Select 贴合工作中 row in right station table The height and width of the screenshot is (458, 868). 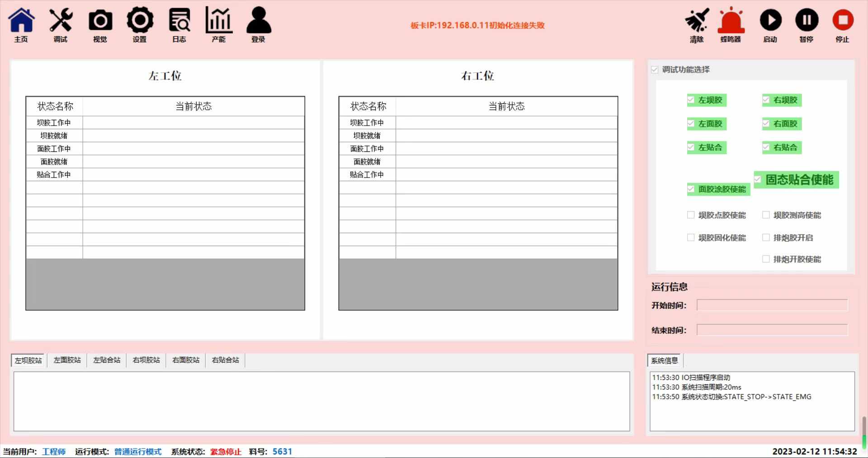[x=478, y=175]
